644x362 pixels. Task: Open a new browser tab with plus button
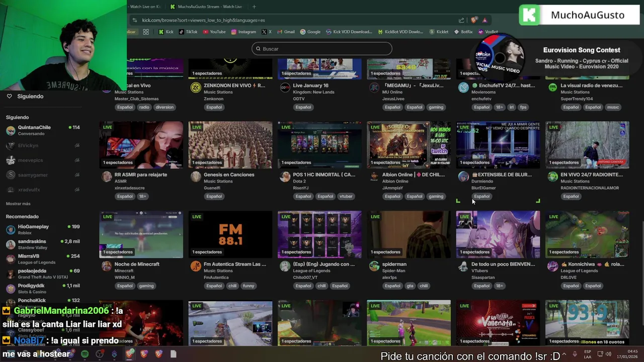(x=254, y=7)
